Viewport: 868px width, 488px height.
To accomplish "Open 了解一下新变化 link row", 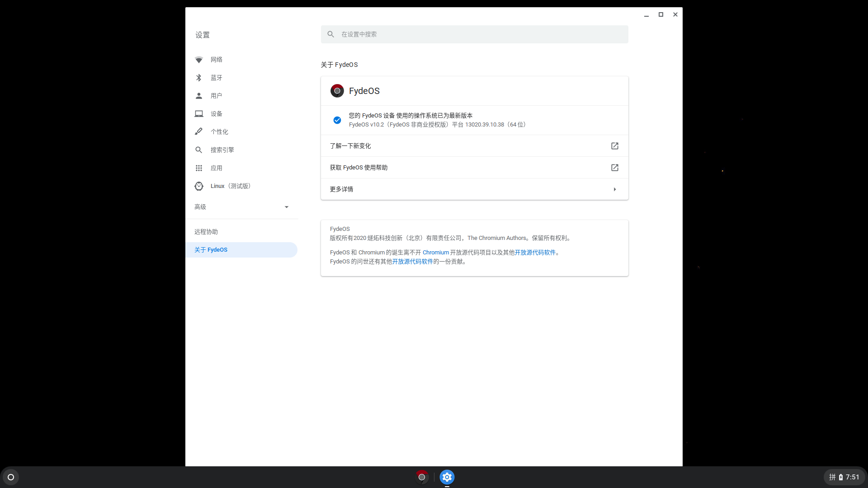I will click(474, 146).
